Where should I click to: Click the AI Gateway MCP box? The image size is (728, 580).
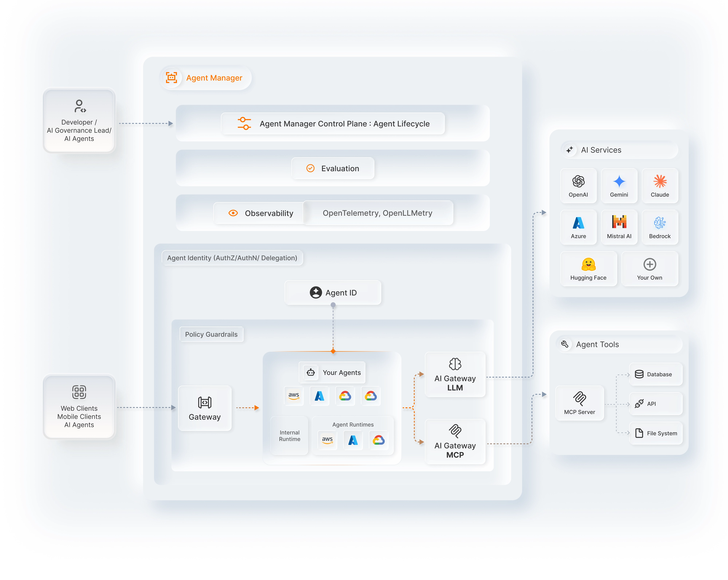(455, 442)
